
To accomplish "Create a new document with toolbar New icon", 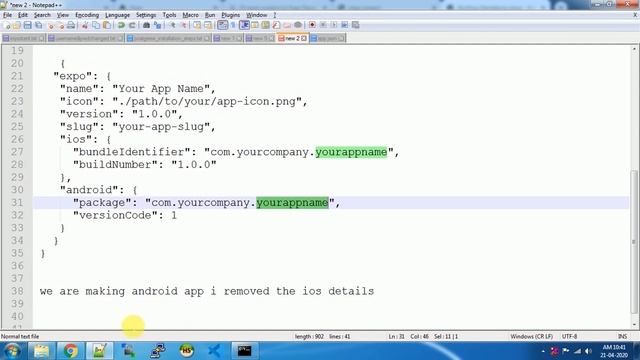I will (6, 25).
